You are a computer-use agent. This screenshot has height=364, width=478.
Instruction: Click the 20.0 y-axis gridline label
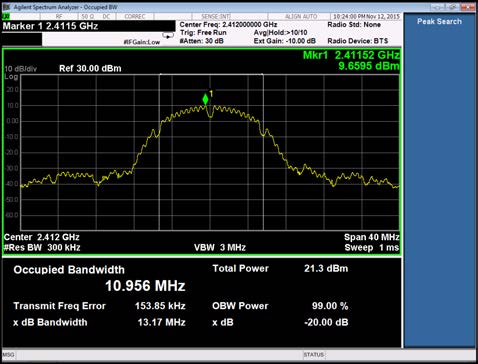pos(13,90)
